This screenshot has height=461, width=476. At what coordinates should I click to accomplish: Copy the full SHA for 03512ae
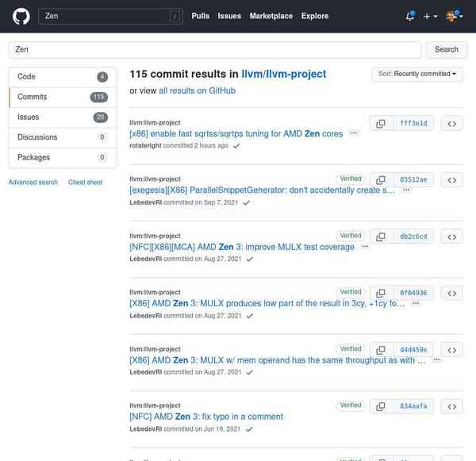(382, 180)
